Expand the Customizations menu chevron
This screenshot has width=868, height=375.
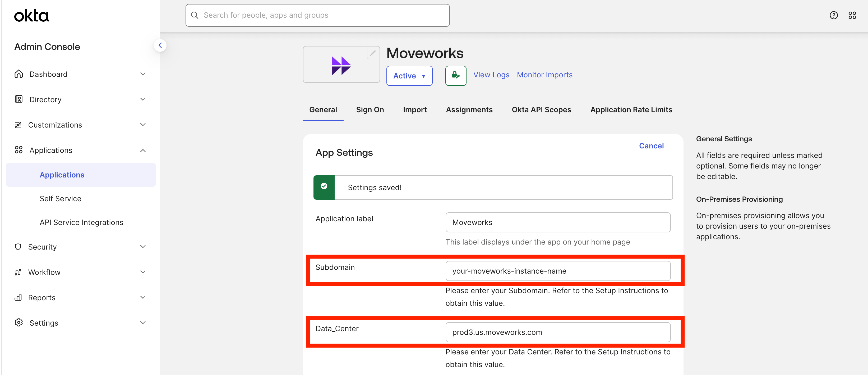(x=143, y=125)
